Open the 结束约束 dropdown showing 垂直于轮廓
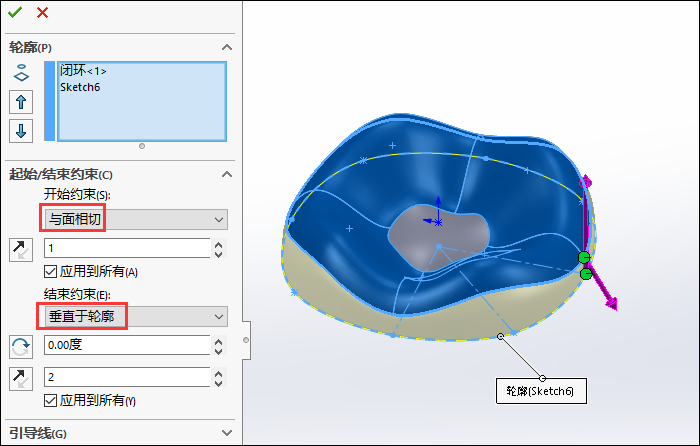Screen dimensions: 700x446 (136, 317)
